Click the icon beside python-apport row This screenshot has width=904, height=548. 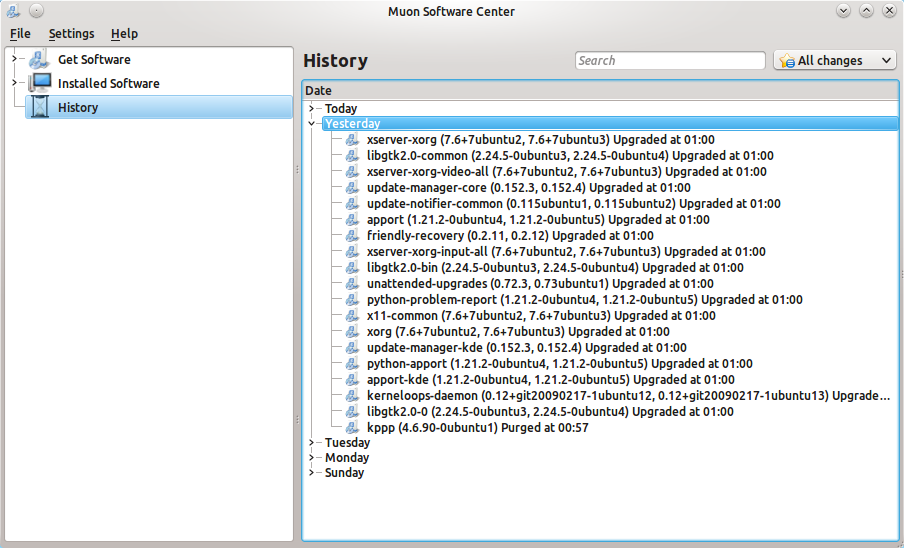(352, 364)
